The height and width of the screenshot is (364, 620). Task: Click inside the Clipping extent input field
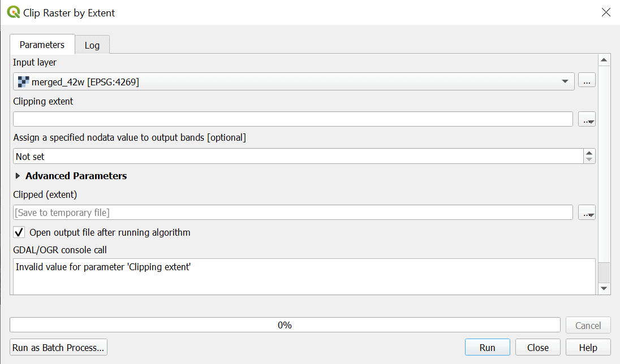(283, 119)
